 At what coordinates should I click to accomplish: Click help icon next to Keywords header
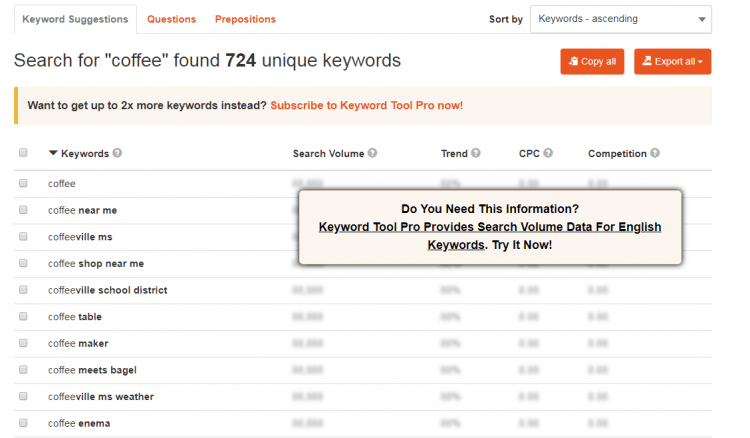(x=117, y=153)
